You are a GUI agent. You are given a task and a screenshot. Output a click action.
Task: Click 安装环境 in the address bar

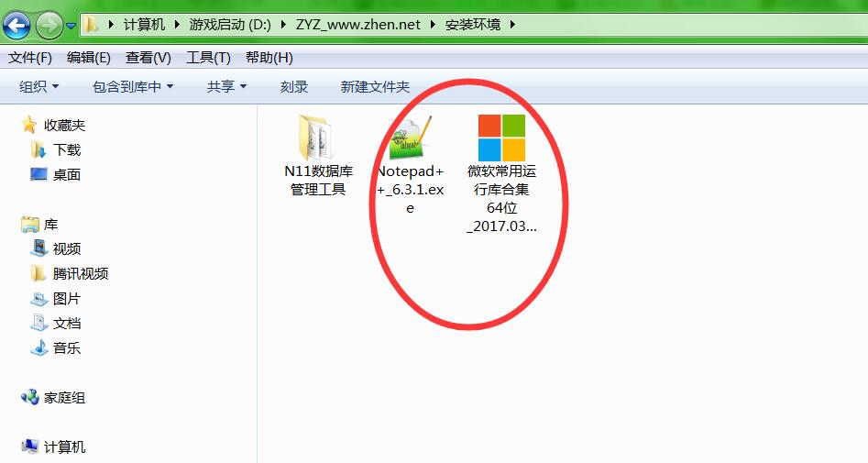pos(473,25)
